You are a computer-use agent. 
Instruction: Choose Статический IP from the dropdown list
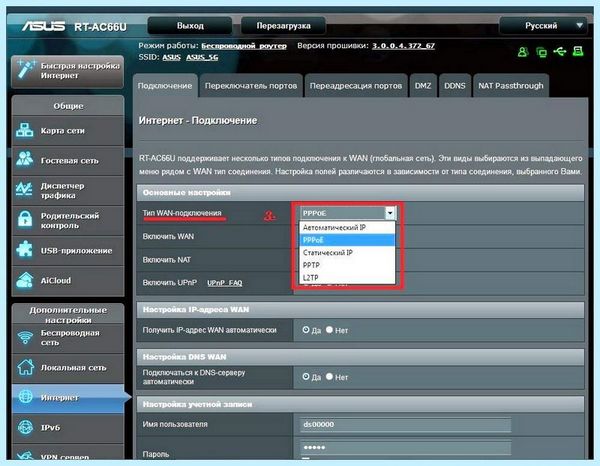pyautogui.click(x=347, y=253)
